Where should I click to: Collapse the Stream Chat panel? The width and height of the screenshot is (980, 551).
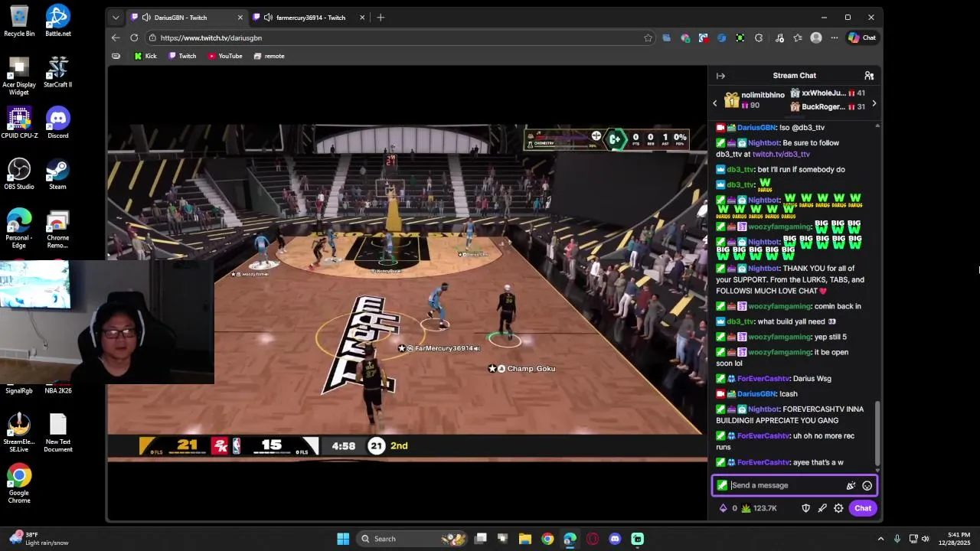coord(720,76)
